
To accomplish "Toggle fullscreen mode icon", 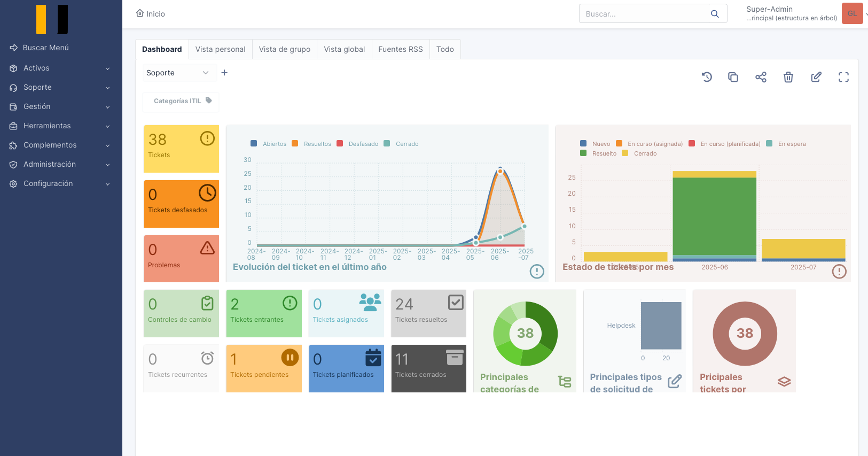I will tap(843, 77).
